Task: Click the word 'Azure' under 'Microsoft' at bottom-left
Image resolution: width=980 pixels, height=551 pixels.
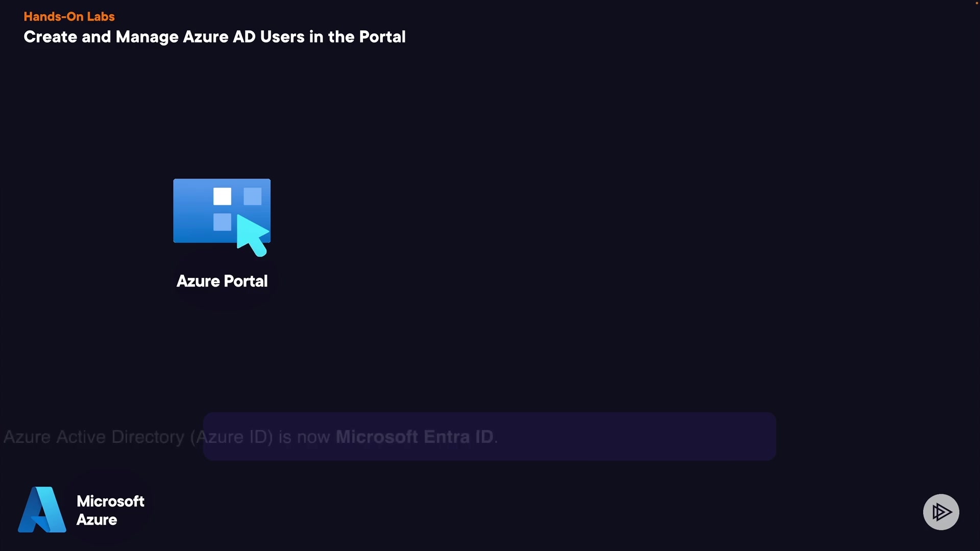Action: (97, 520)
